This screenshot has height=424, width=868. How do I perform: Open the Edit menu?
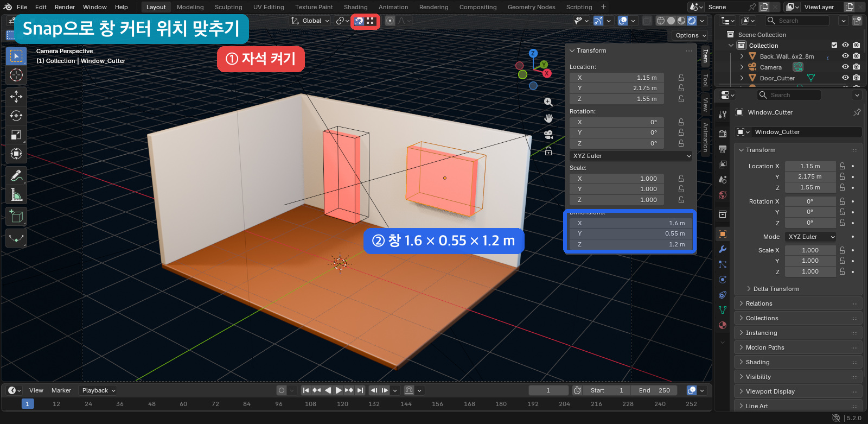pyautogui.click(x=41, y=7)
